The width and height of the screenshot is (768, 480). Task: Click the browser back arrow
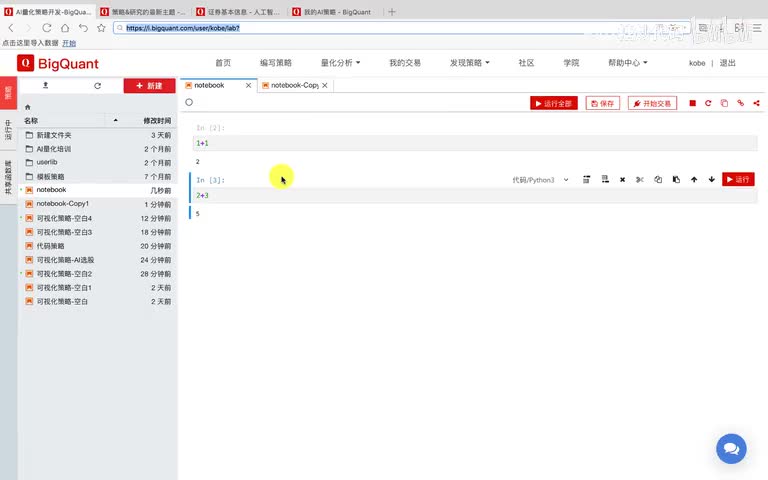[x=11, y=28]
